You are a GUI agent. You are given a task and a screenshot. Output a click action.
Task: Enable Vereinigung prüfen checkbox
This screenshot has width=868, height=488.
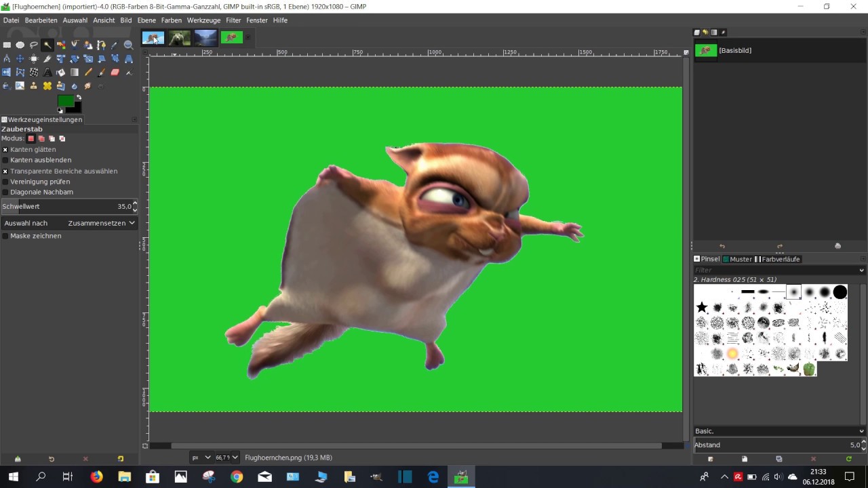click(5, 182)
